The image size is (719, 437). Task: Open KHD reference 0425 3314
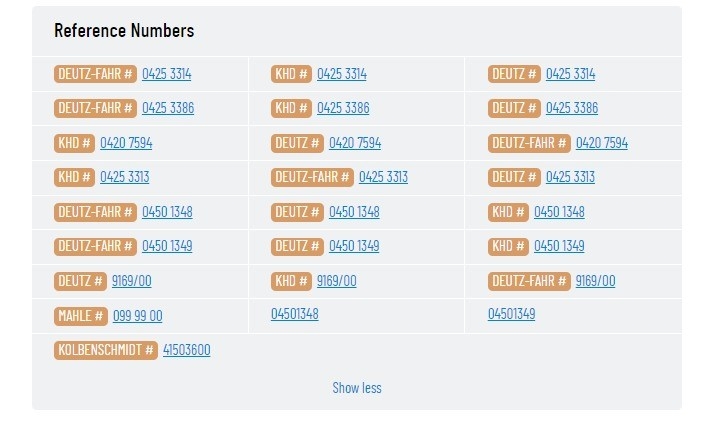pos(342,74)
